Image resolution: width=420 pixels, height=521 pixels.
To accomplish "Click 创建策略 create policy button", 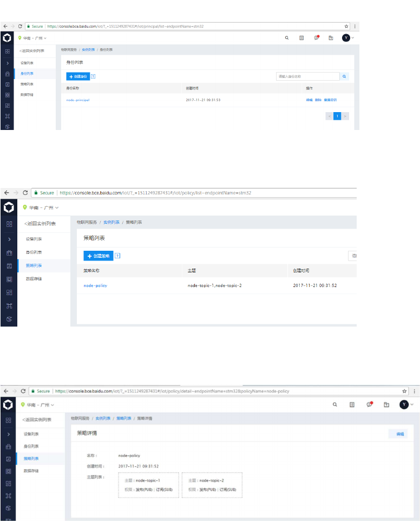I will pyautogui.click(x=99, y=256).
